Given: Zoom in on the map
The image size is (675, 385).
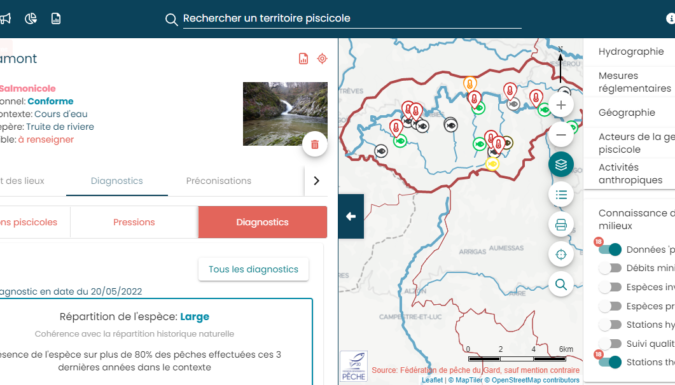Looking at the screenshot, I should 561,105.
